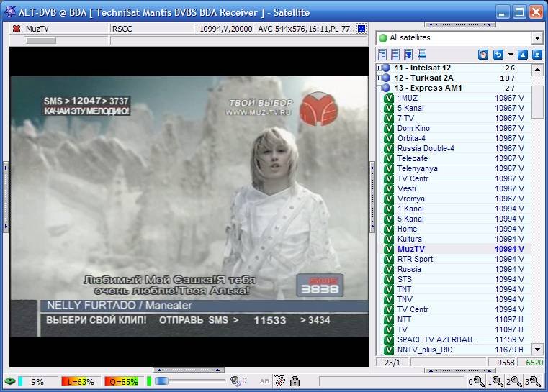Click magnifier zoom preset 2
The height and width of the screenshot is (392, 548).
pos(515,381)
